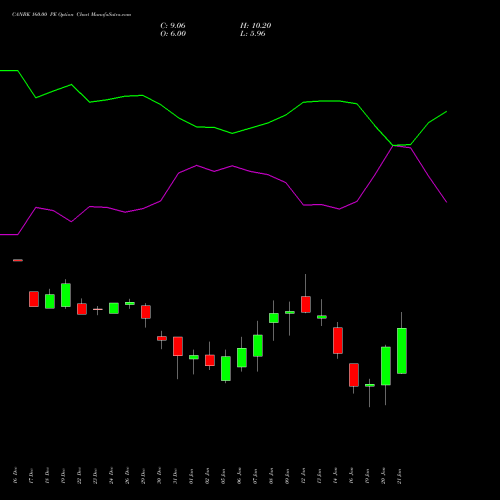Click the green candlestick above 19 Dec
This screenshot has height=500, width=500.
click(66, 295)
